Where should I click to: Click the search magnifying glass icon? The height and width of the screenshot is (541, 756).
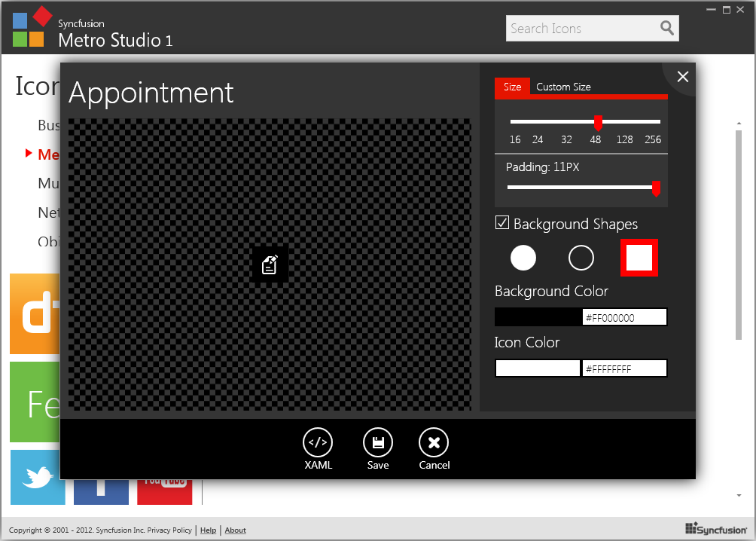point(666,29)
